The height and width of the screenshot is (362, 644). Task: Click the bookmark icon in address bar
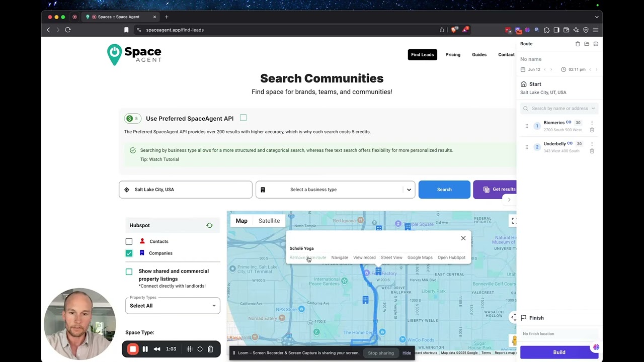click(x=126, y=30)
